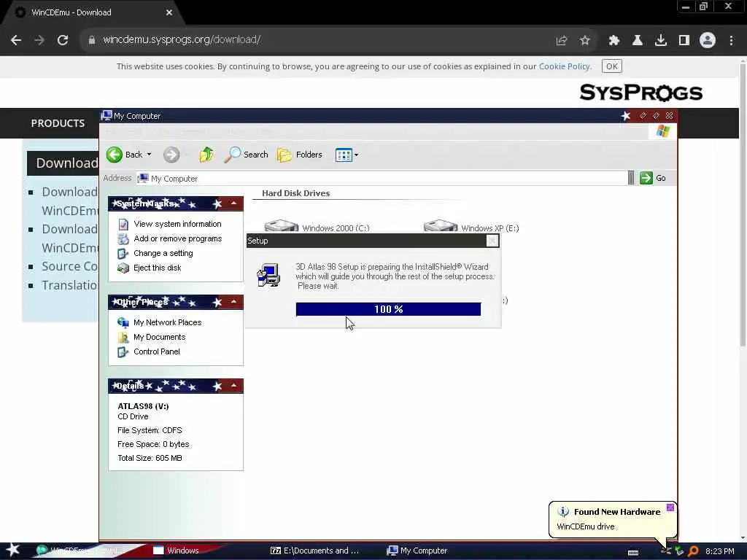
Task: Click the Source Co... website link
Action: click(69, 266)
